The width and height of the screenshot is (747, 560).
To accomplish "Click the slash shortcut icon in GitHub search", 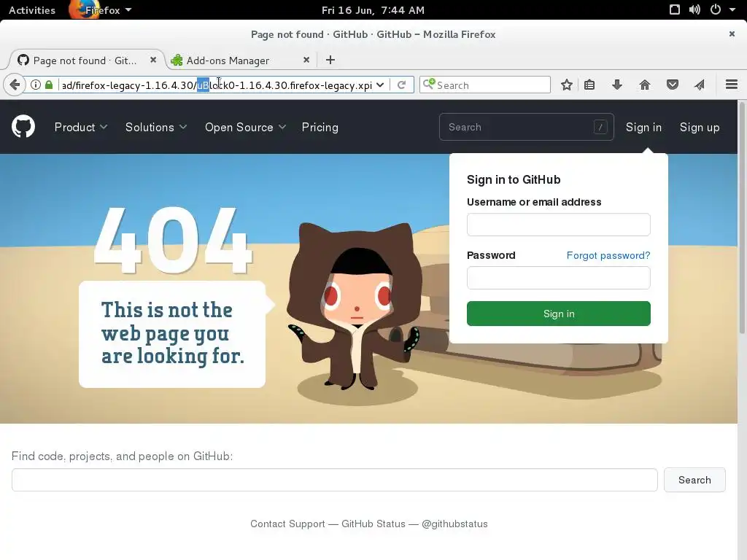I will pyautogui.click(x=600, y=127).
